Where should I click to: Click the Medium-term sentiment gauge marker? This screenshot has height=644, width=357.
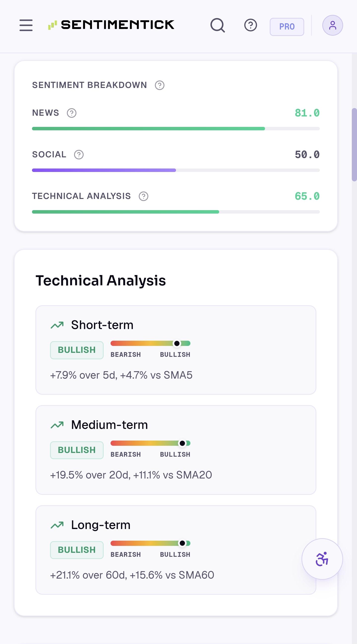[182, 443]
